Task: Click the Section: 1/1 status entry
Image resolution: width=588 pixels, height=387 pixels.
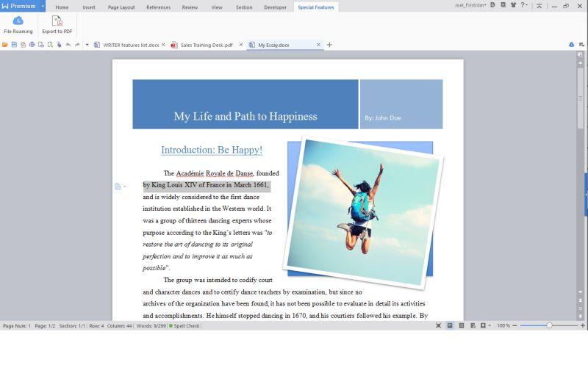Action: [72, 326]
